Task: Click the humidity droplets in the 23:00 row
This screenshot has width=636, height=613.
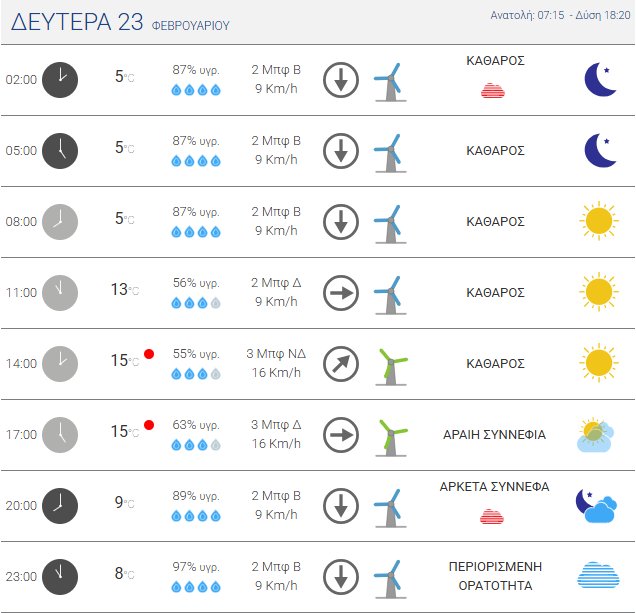Action: pyautogui.click(x=196, y=587)
